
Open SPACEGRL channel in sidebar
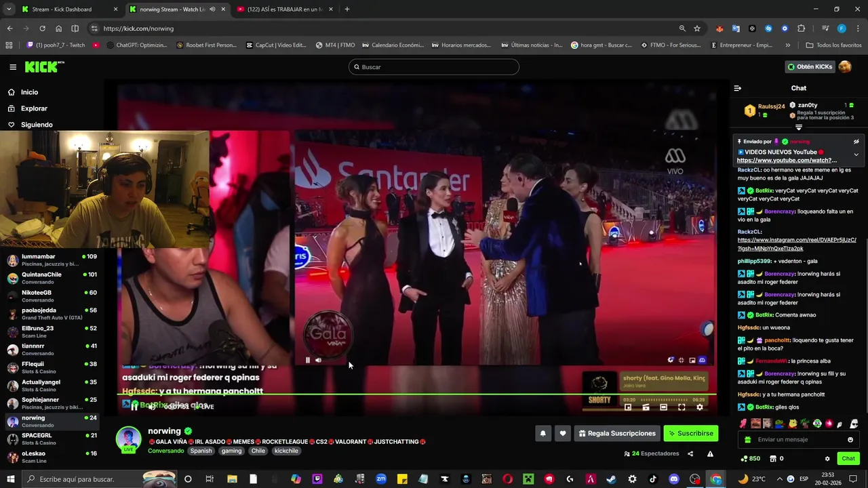tap(52, 439)
